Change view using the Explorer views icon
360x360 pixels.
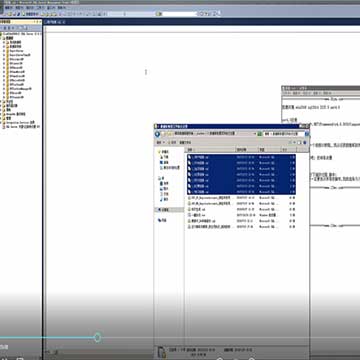(x=292, y=142)
